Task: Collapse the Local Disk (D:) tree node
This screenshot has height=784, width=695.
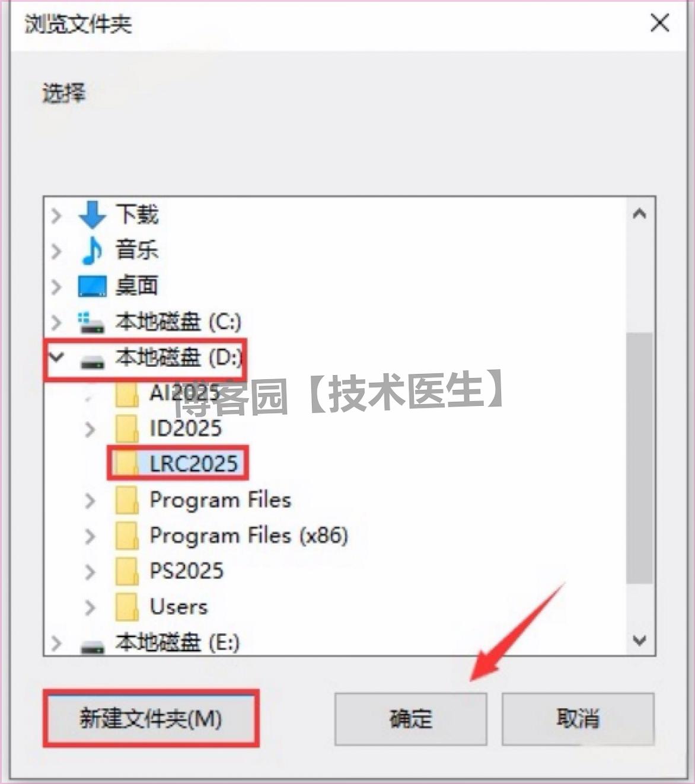Action: coord(57,357)
